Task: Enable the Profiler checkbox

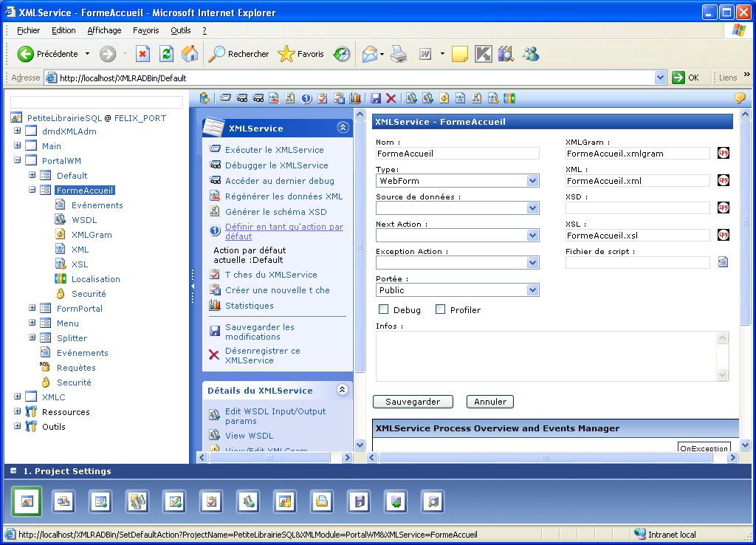Action: pos(440,309)
